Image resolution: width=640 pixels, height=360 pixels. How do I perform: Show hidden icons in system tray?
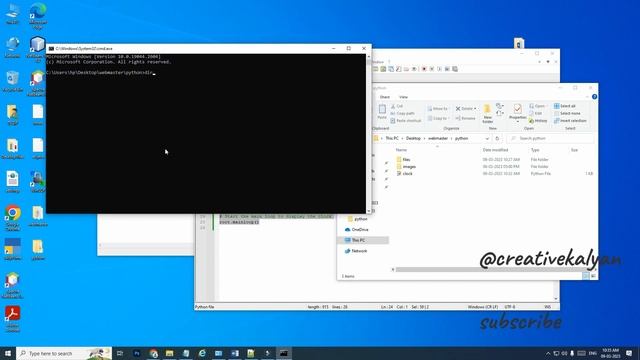548,353
